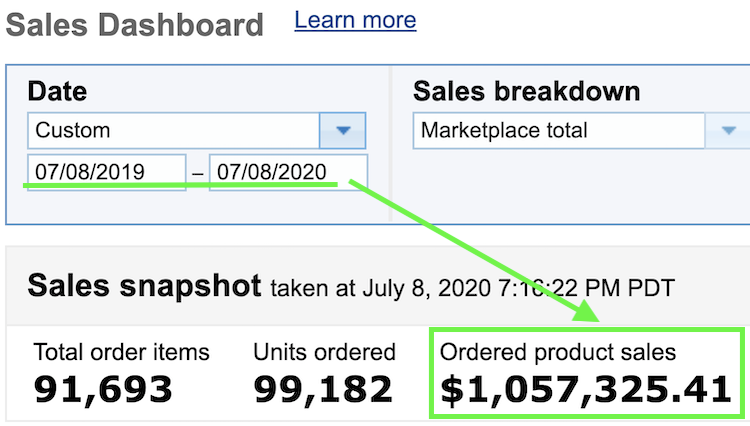Screen dimensions: 750x426
Task: Select the $1,057,325.41 sales value
Action: click(586, 390)
